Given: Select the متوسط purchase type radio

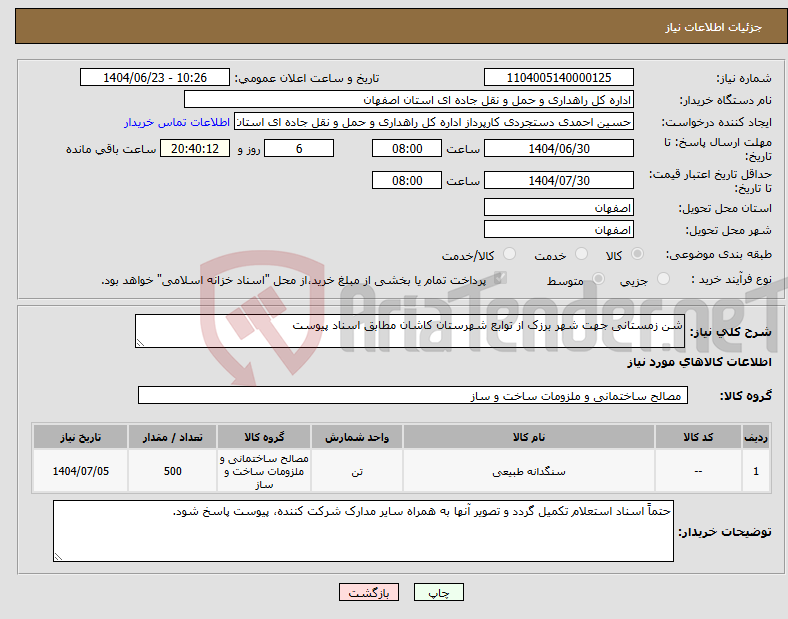Looking at the screenshot, I should 599,279.
